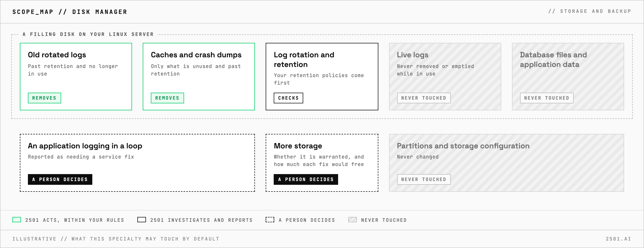Image resolution: width=644 pixels, height=248 pixels.
Task: Click NEVER TOUCHED badge in Live logs card
Action: pyautogui.click(x=424, y=98)
